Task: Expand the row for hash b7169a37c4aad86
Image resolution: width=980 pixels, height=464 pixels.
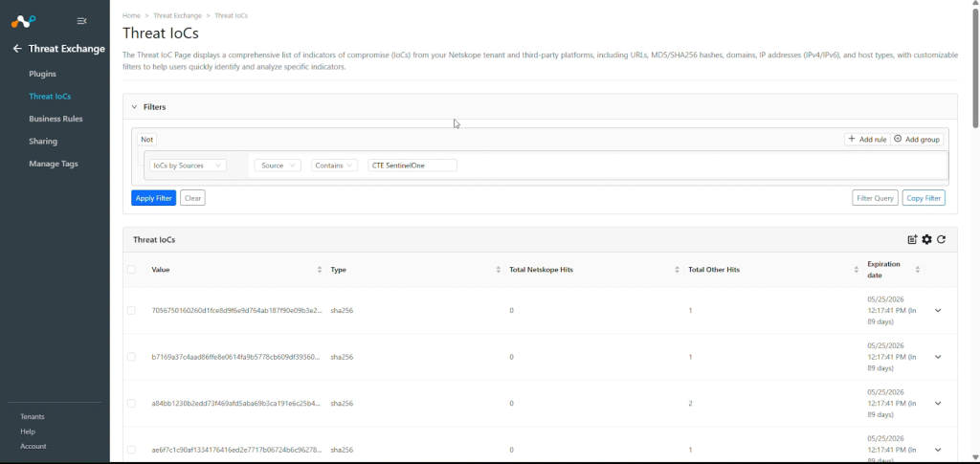Action: coord(938,357)
